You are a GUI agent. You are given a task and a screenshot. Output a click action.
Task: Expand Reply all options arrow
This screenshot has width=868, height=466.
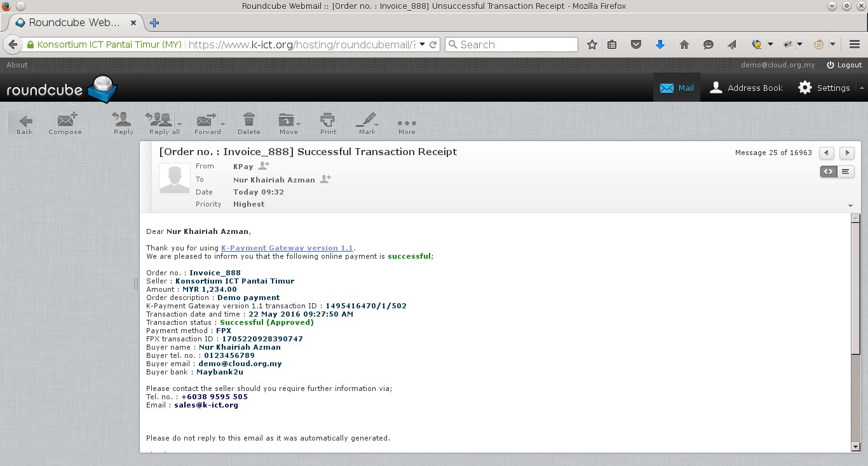tap(179, 123)
